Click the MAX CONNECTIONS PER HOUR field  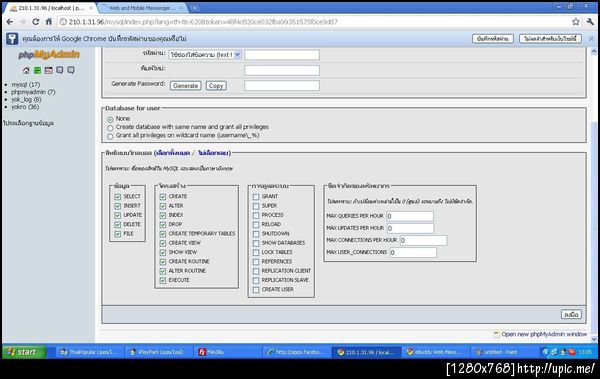423,240
